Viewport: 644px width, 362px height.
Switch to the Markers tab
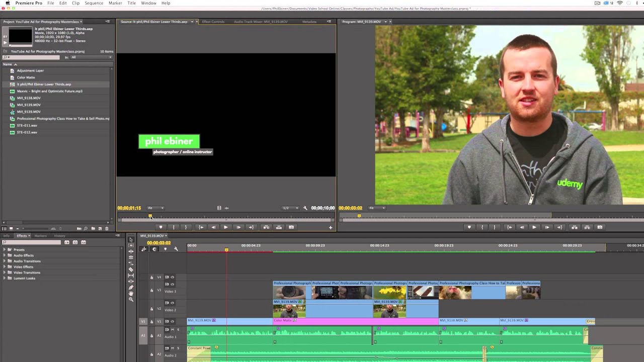pyautogui.click(x=40, y=236)
